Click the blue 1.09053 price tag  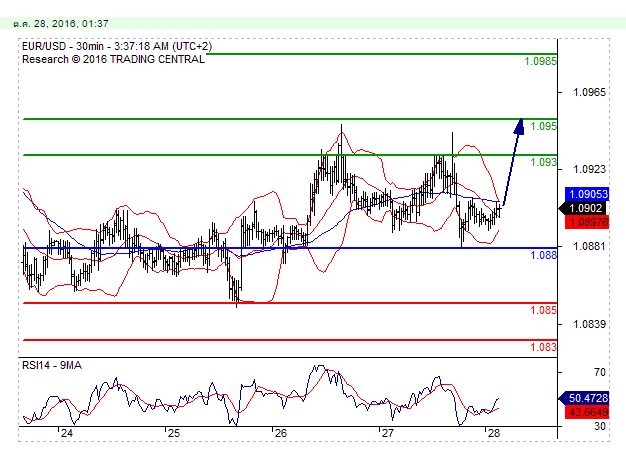[587, 194]
